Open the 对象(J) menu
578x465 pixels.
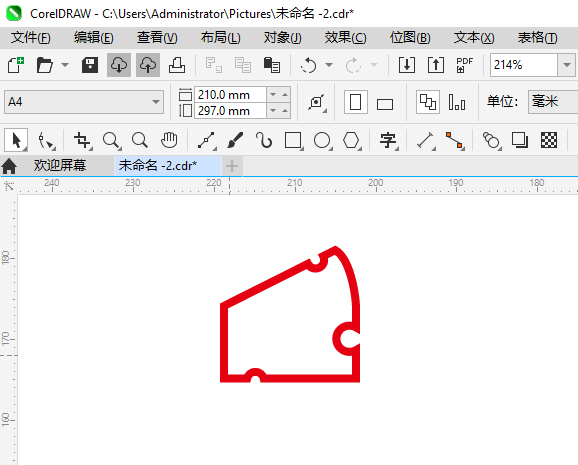282,38
